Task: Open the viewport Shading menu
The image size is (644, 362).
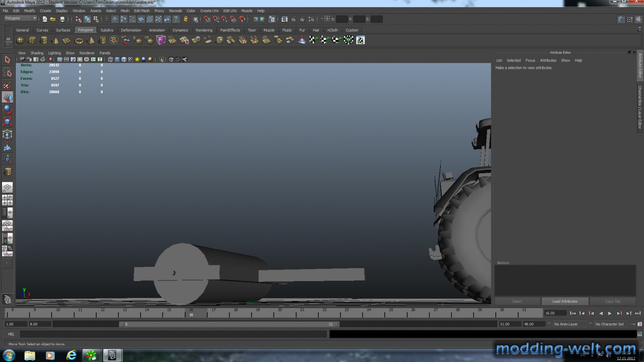Action: [x=37, y=53]
